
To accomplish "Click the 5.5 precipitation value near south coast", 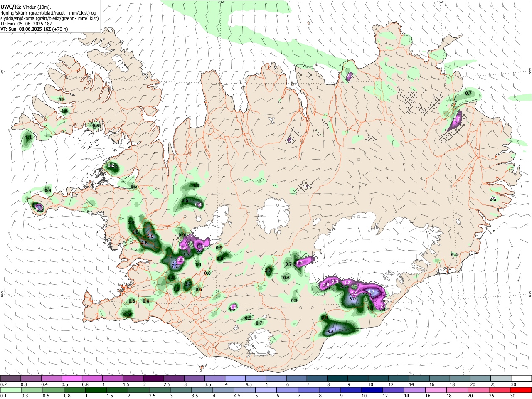I will coord(331,332).
